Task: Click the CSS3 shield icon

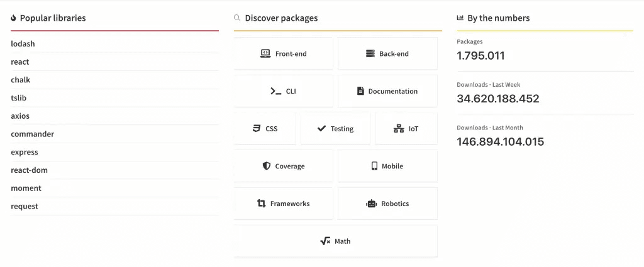Action: coord(257,128)
